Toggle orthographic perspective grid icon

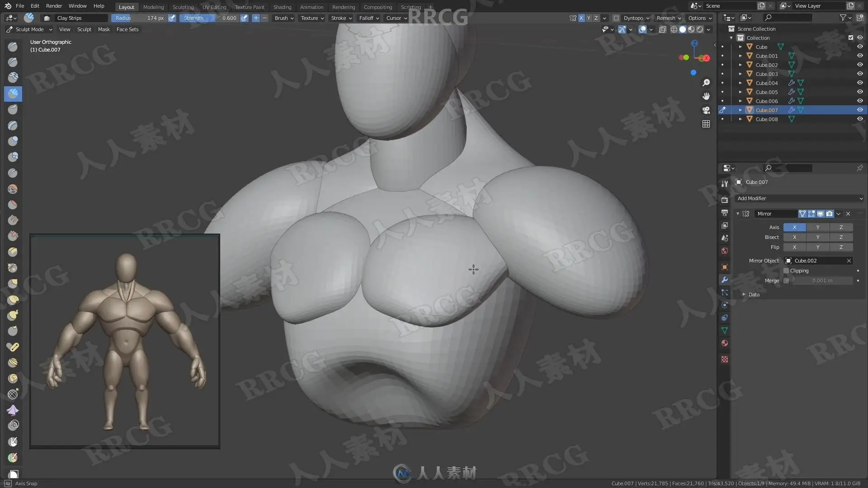[x=706, y=124]
